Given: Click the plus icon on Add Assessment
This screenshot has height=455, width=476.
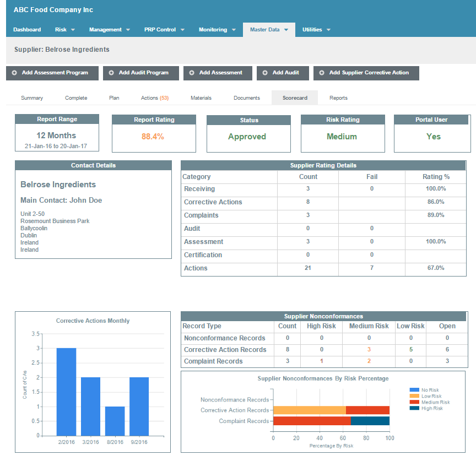Looking at the screenshot, I should pyautogui.click(x=192, y=73).
